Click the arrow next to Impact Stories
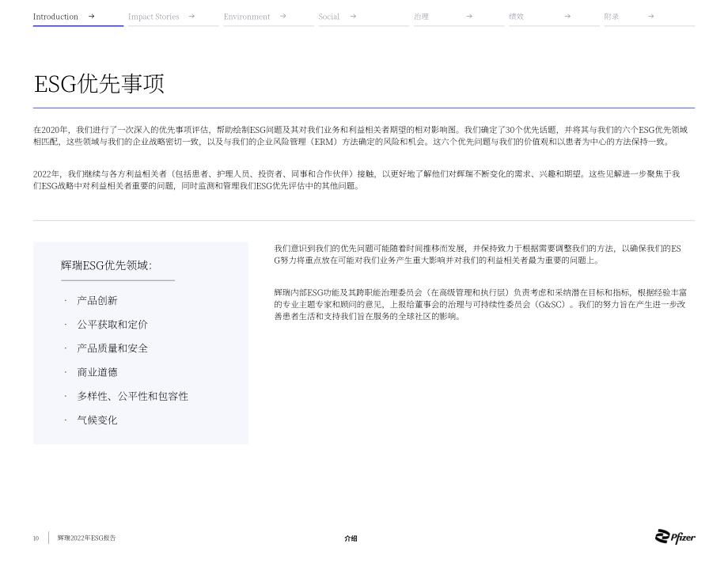728x563 pixels. [191, 17]
